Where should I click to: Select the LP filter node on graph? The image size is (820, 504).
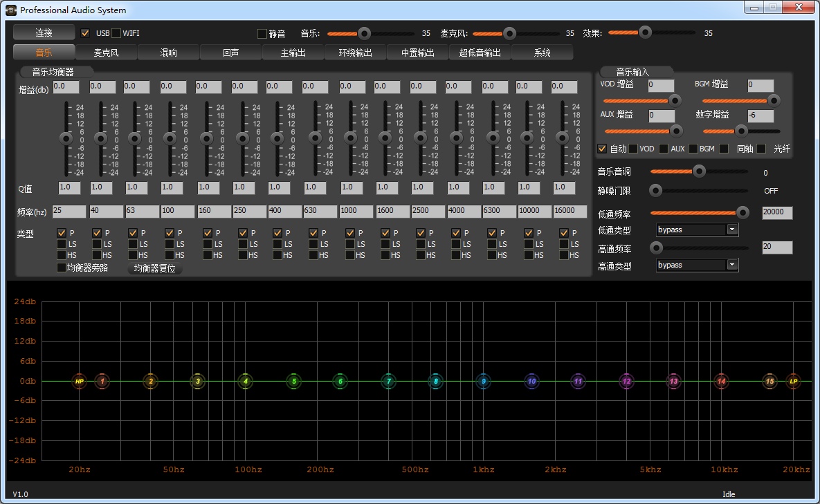pyautogui.click(x=793, y=381)
